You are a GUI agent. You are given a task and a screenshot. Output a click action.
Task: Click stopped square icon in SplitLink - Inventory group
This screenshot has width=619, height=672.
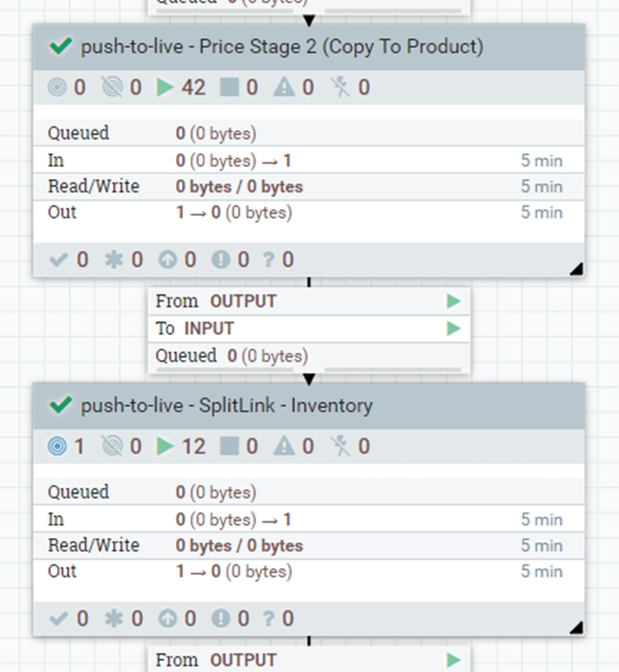[x=229, y=446]
